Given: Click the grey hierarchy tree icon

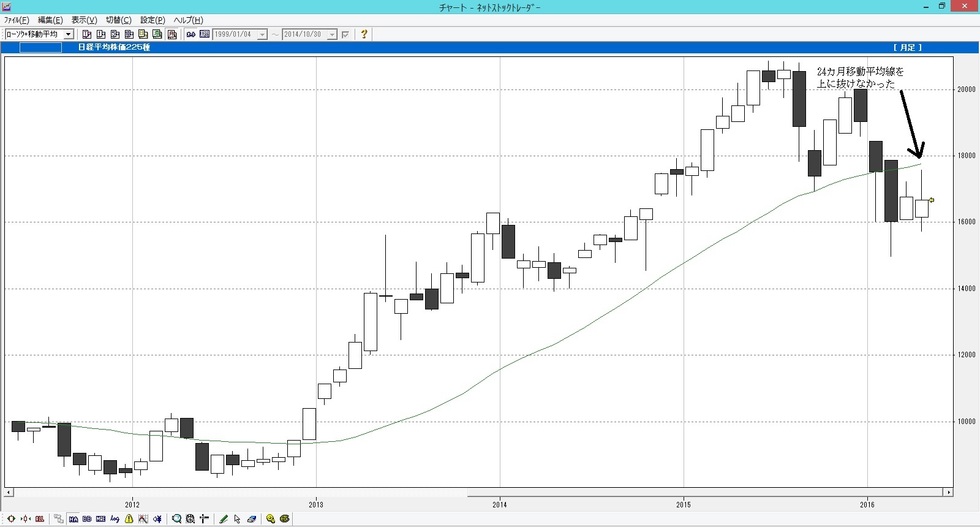Looking at the screenshot, I should tap(59, 519).
